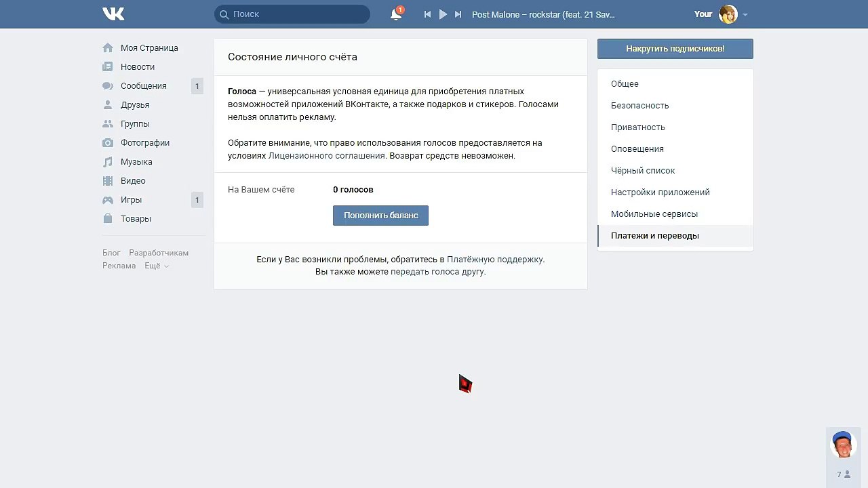Viewport: 868px width, 488px height.
Task: Click the 0 голосов balance text
Action: pyautogui.click(x=353, y=190)
